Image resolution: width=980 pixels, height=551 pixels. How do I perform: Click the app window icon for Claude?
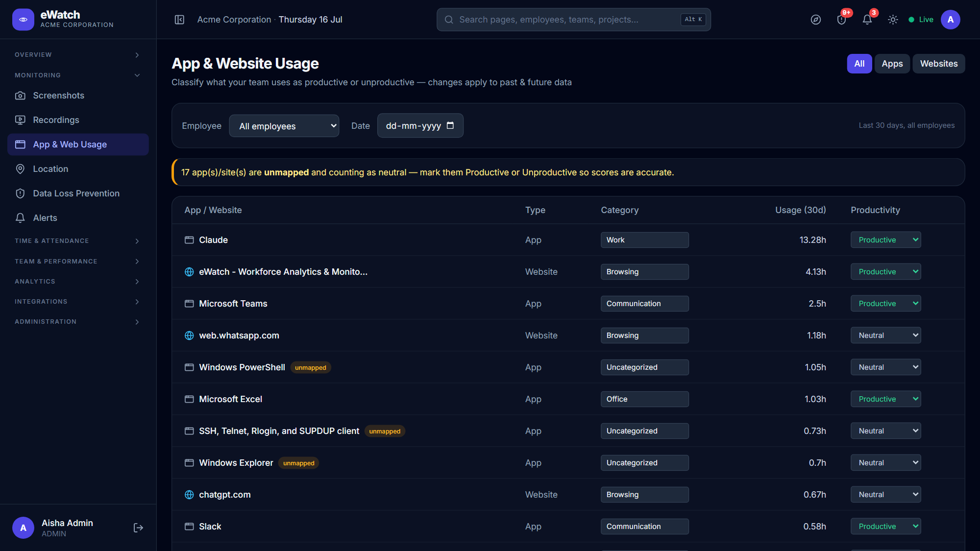point(189,240)
